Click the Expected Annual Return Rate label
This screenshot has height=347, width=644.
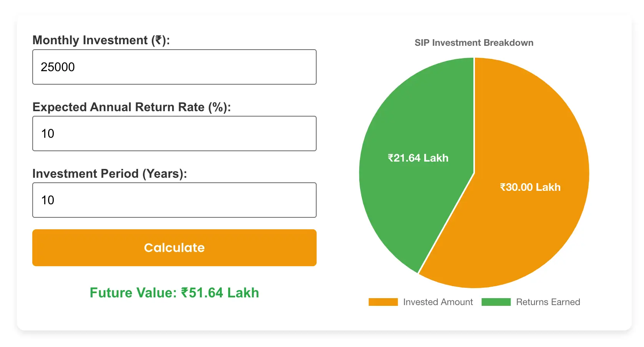coord(132,107)
